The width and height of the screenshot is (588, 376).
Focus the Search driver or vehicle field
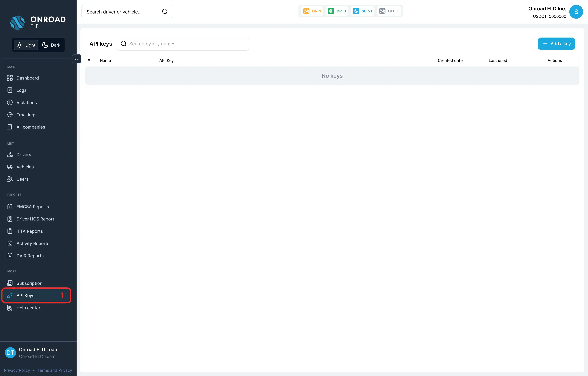click(127, 12)
